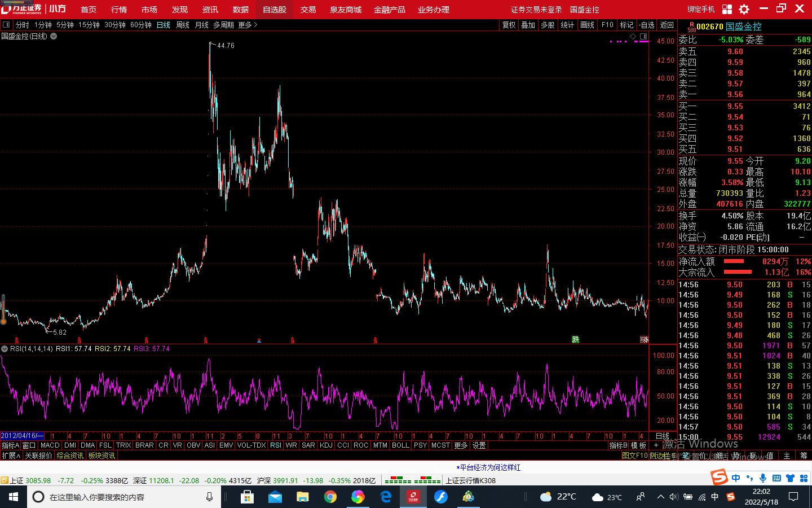Toggle 叠加 overlay mode
Viewport: 812px width, 508px height.
[x=528, y=25]
